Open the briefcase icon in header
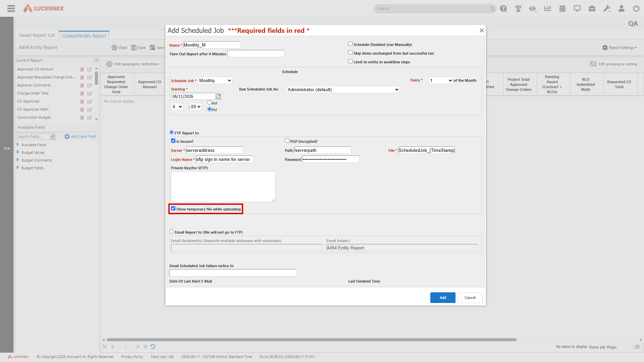 [592, 9]
